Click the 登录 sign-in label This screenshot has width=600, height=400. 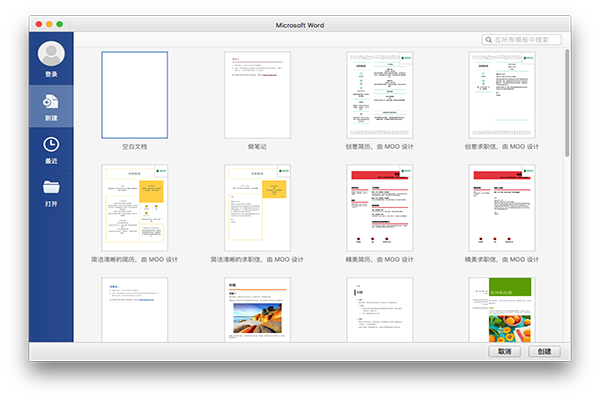(51, 74)
